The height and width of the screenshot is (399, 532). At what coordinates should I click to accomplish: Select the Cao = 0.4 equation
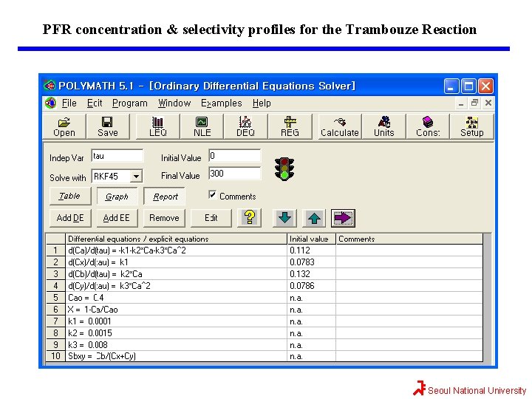tap(176, 298)
